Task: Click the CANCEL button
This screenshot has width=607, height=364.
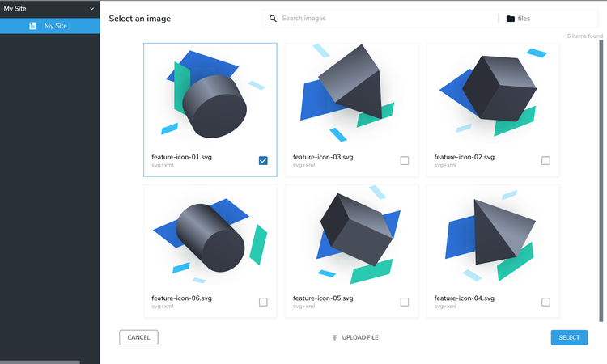Action: pos(138,337)
